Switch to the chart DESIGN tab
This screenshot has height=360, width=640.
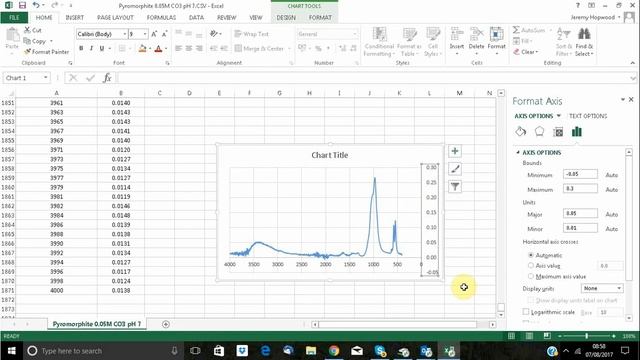click(286, 18)
